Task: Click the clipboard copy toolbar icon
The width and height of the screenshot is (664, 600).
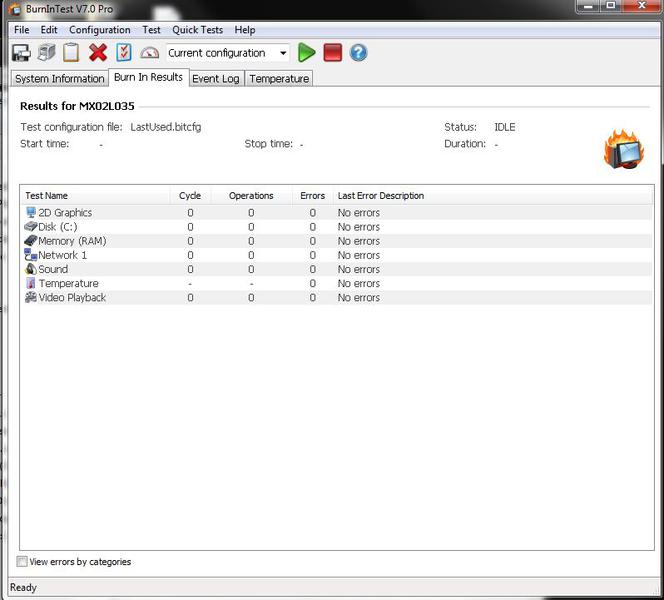Action: (71, 53)
